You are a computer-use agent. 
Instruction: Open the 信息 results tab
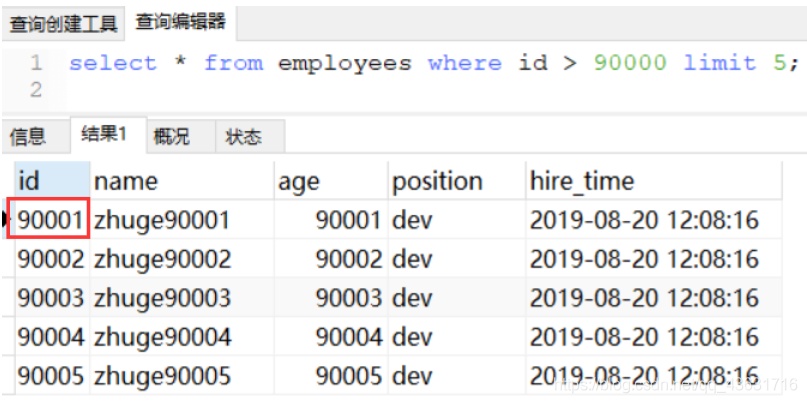point(28,136)
